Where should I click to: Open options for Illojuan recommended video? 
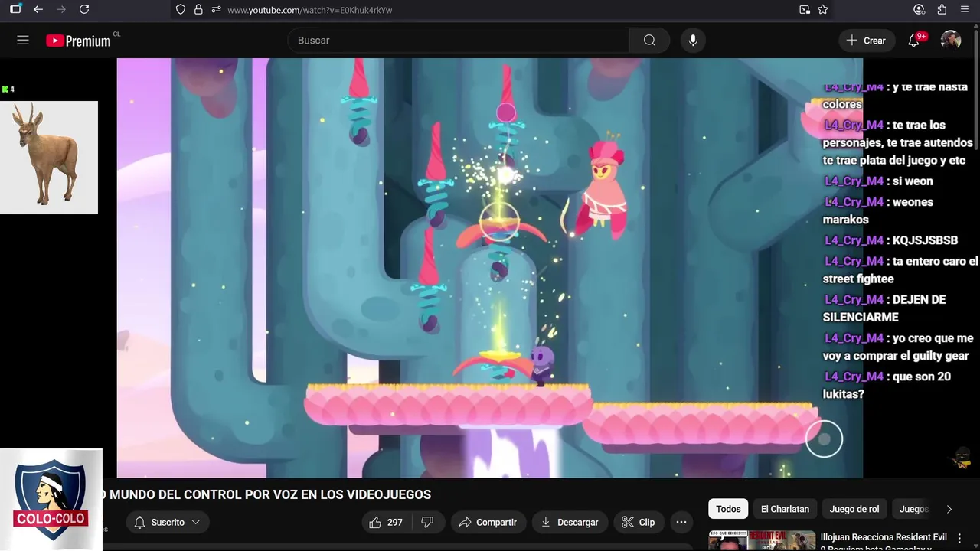960,539
